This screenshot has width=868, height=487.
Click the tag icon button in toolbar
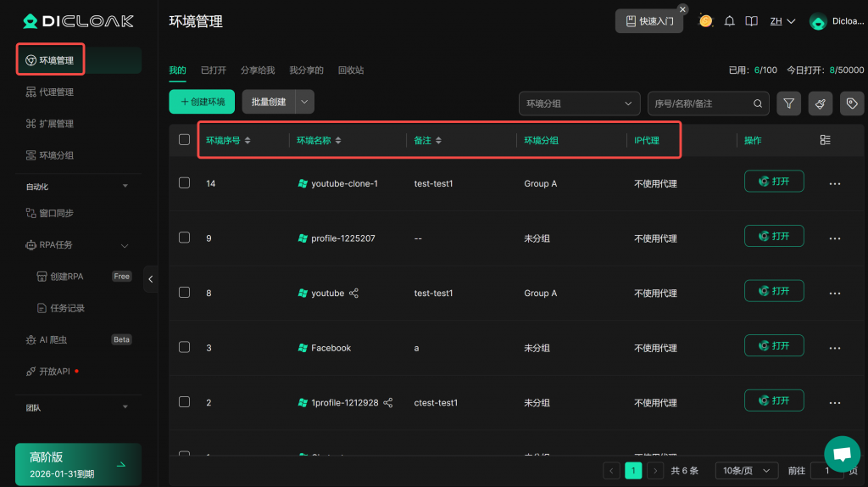(852, 104)
